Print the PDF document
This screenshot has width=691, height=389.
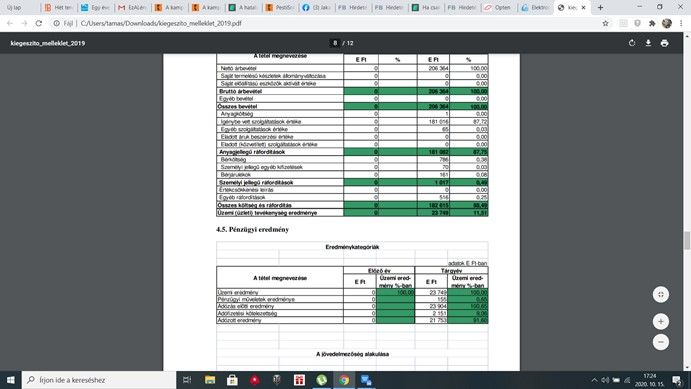click(665, 43)
